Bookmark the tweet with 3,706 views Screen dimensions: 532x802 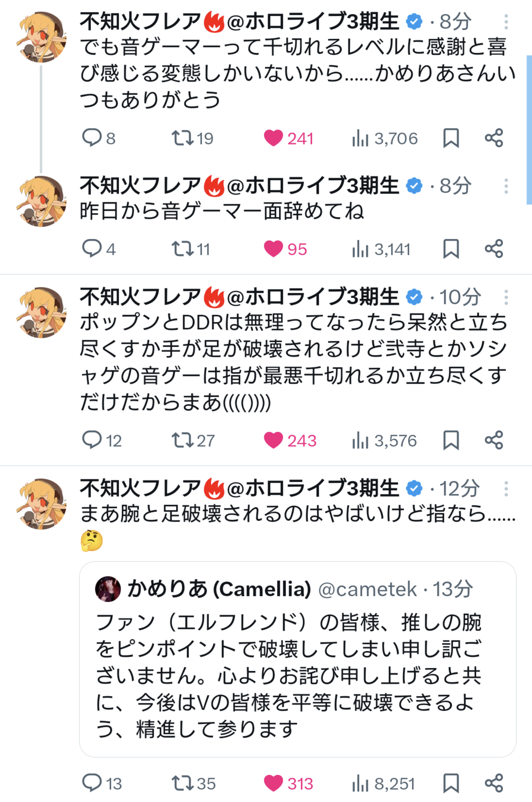451,138
